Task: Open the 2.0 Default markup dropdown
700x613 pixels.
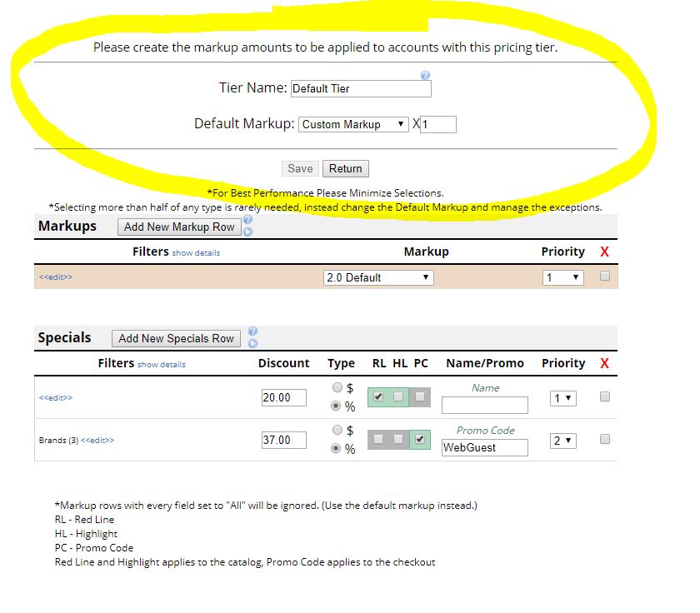Action: point(377,277)
